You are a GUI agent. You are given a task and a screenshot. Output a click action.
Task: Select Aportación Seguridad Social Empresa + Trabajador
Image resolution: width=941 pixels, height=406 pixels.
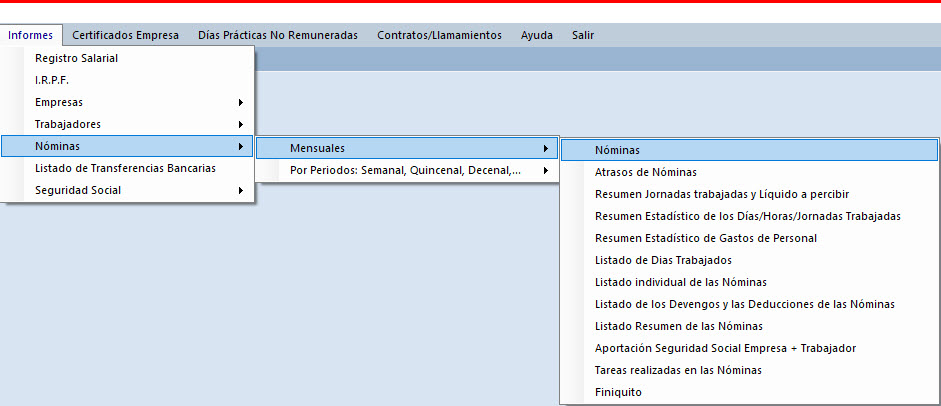click(725, 348)
